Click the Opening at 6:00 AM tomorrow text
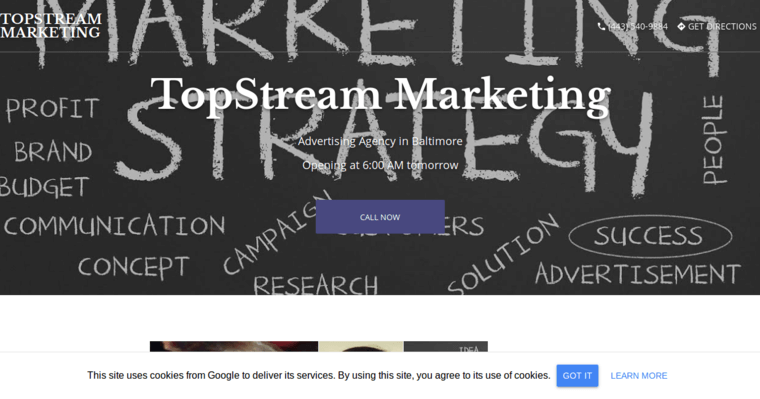Screen dimensions: 760x399 tap(380, 165)
